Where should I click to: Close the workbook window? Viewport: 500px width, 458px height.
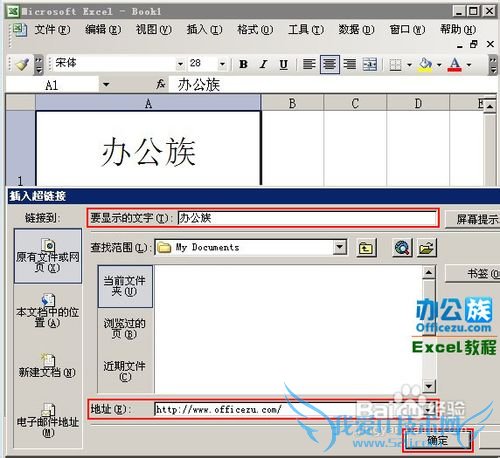coord(490,44)
